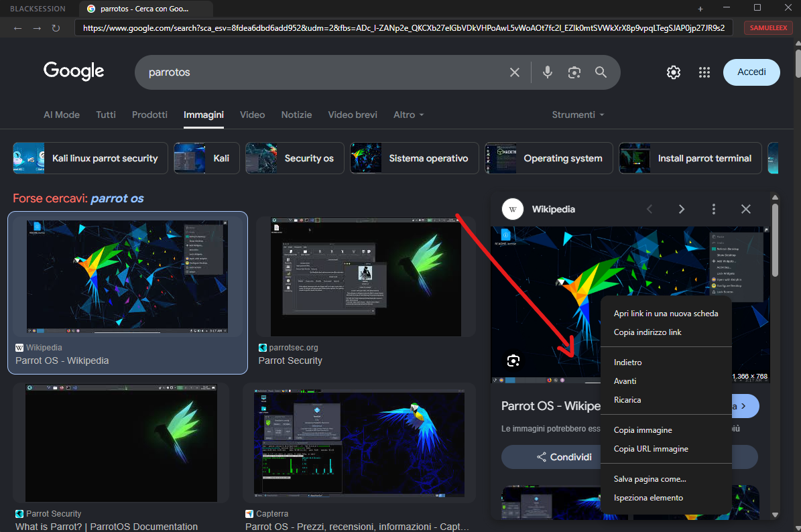Click the browser address bar URL

pyautogui.click(x=404, y=28)
